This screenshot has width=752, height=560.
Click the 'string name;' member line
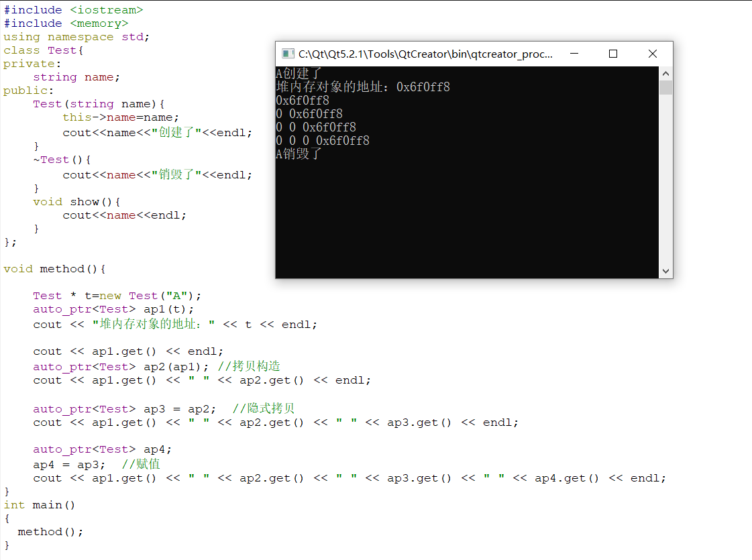click(x=76, y=77)
